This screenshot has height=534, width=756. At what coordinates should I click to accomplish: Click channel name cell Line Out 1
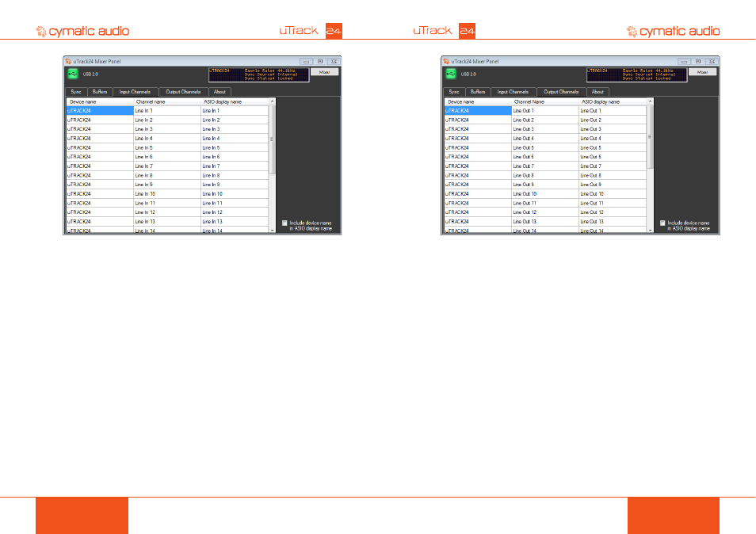tap(545, 110)
